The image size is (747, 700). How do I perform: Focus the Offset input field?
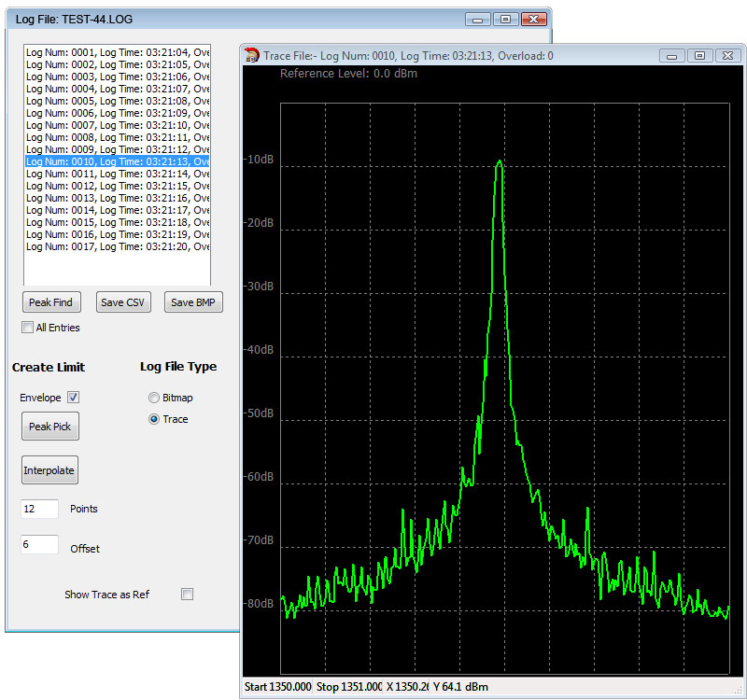pos(39,544)
